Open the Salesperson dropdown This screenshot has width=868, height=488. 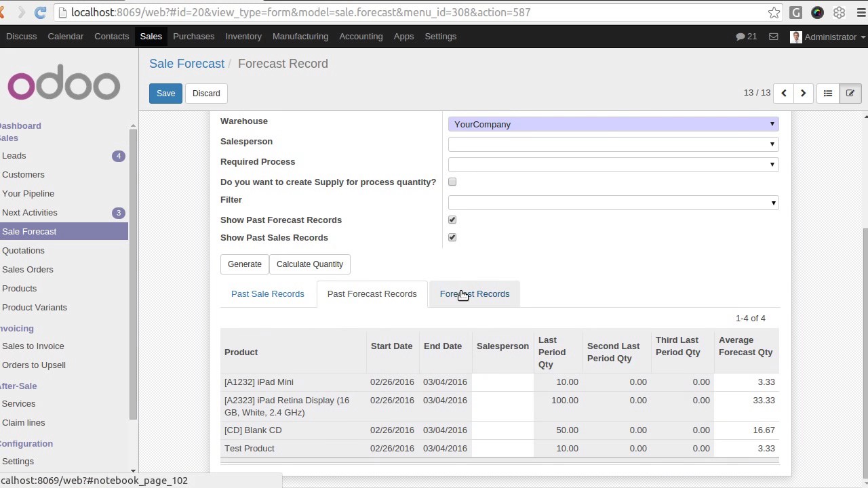tap(613, 144)
